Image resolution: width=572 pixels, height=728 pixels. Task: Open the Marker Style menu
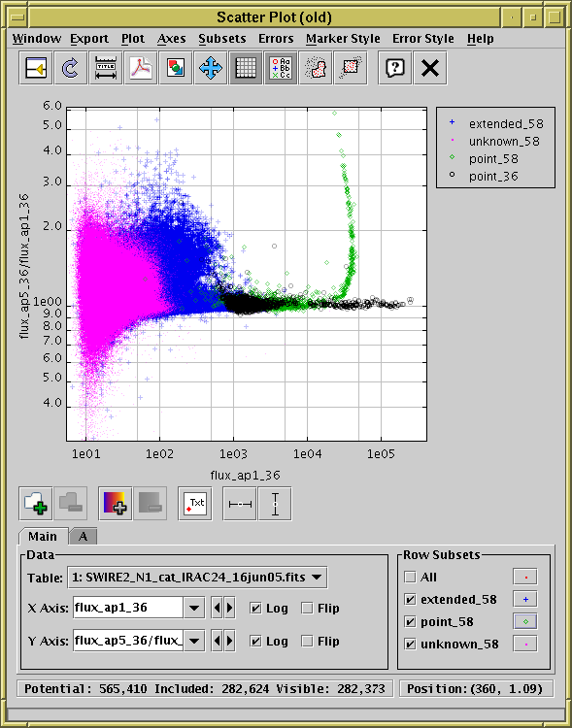pos(343,39)
